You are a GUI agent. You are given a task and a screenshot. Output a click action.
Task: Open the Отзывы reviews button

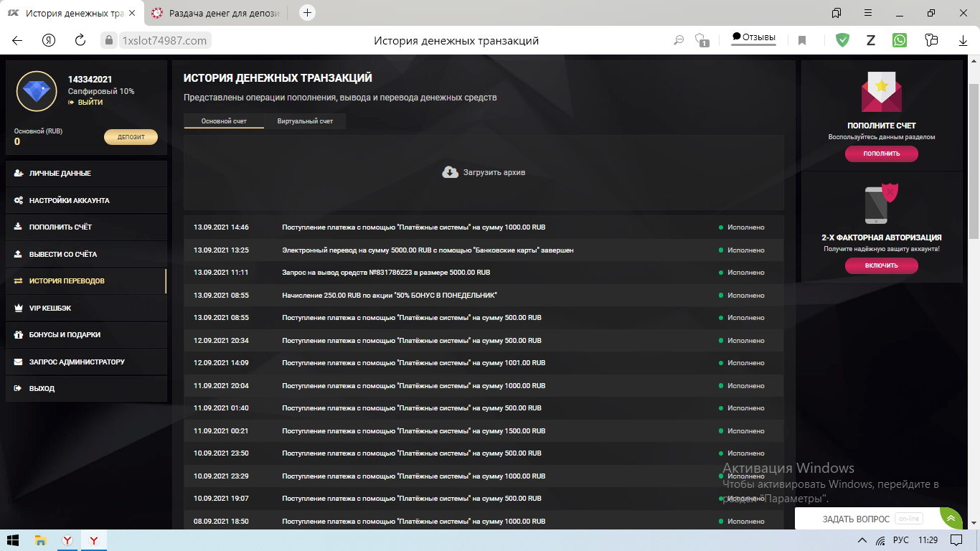753,37
